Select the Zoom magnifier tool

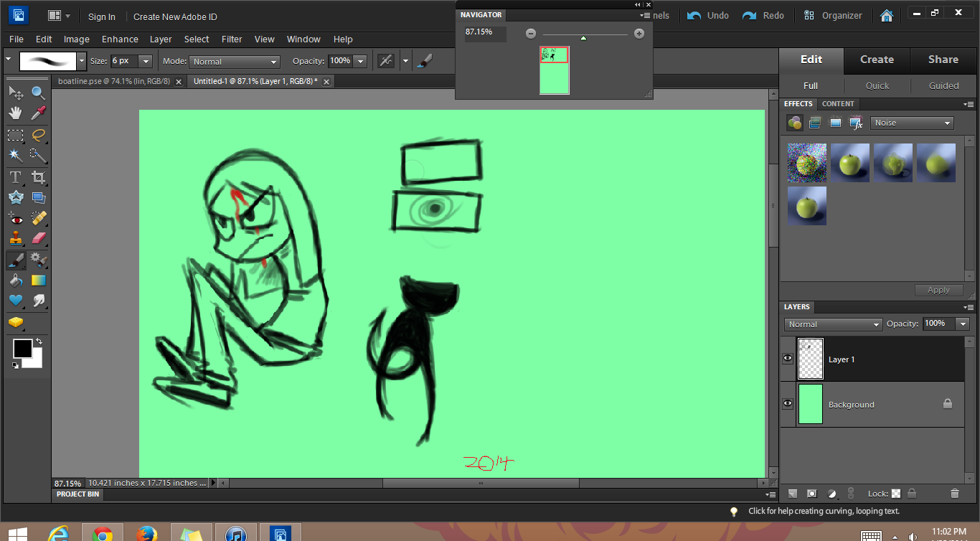39,93
